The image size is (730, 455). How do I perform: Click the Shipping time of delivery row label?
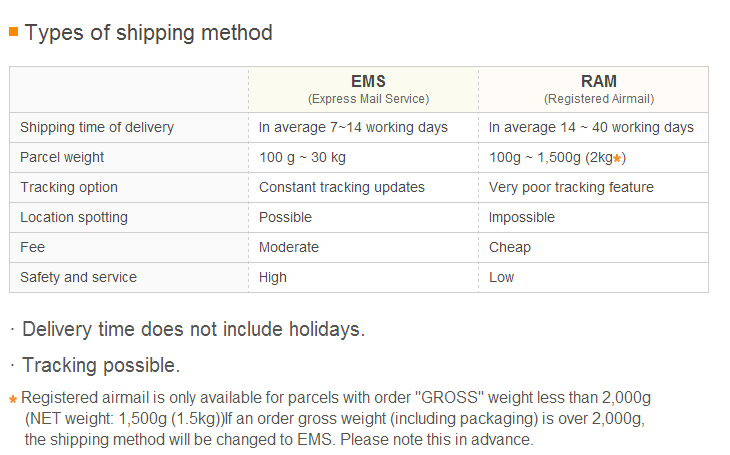[x=97, y=127]
